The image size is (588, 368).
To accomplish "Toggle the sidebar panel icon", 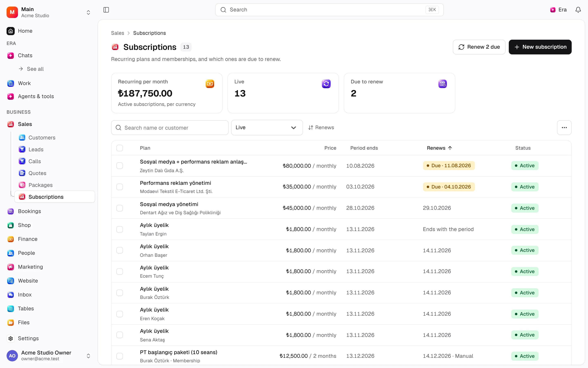I will click(106, 10).
